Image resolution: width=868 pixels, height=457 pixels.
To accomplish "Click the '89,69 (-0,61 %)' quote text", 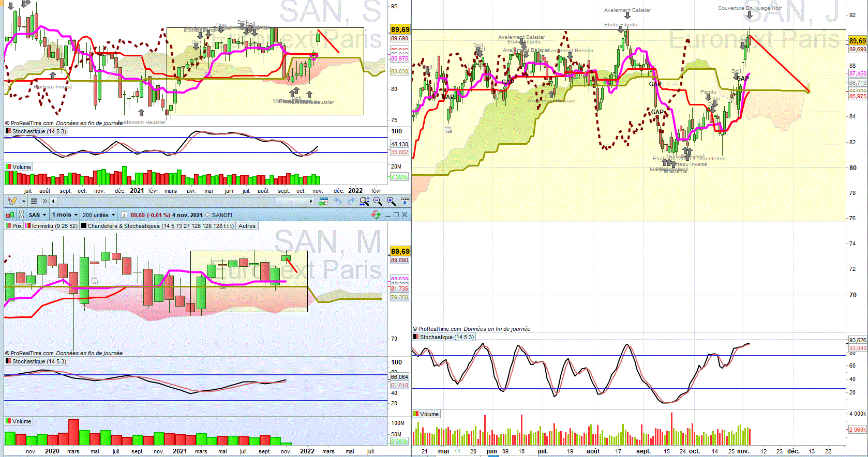I will click(151, 215).
